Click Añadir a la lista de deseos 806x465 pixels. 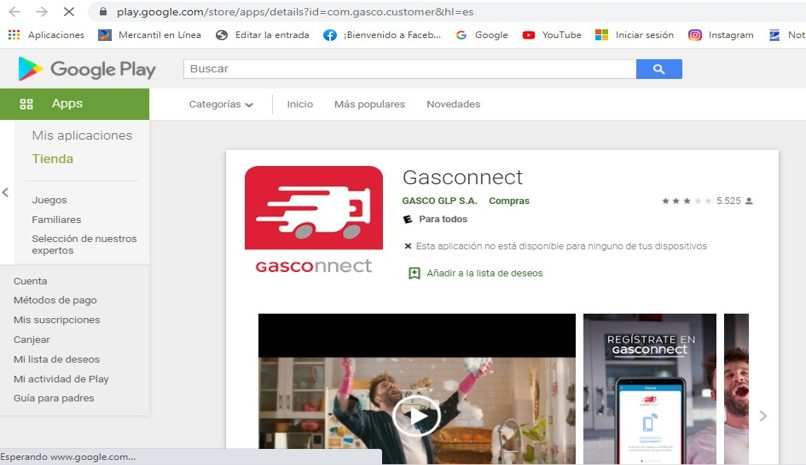coord(484,273)
